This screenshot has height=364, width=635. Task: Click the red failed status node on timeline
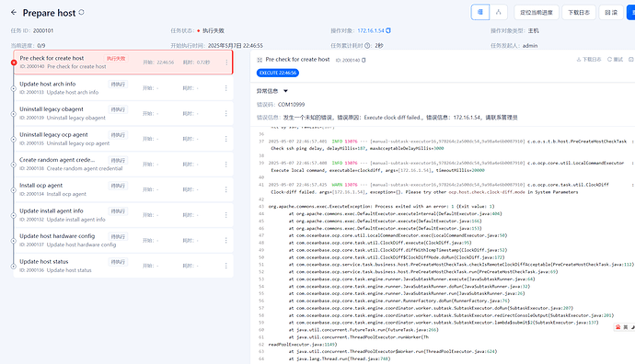coord(14,63)
